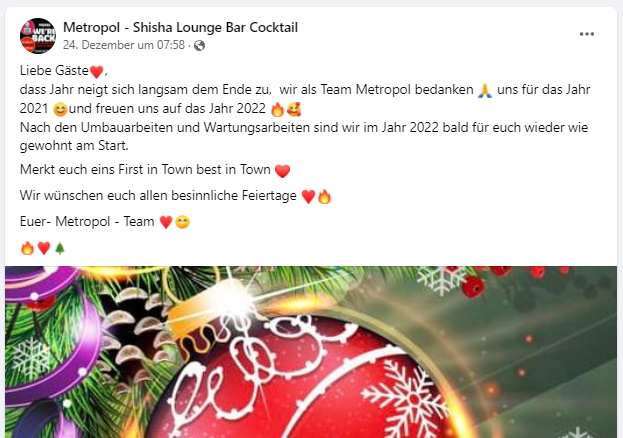Click the heart emoji before the Christmas tree
Image resolution: width=623 pixels, height=438 pixels.
coord(44,248)
